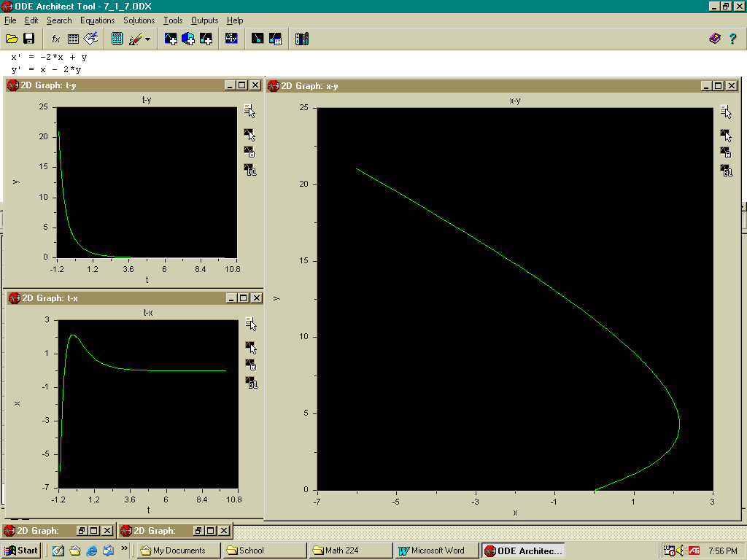
Task: Open the Search menu
Action: pyautogui.click(x=59, y=20)
